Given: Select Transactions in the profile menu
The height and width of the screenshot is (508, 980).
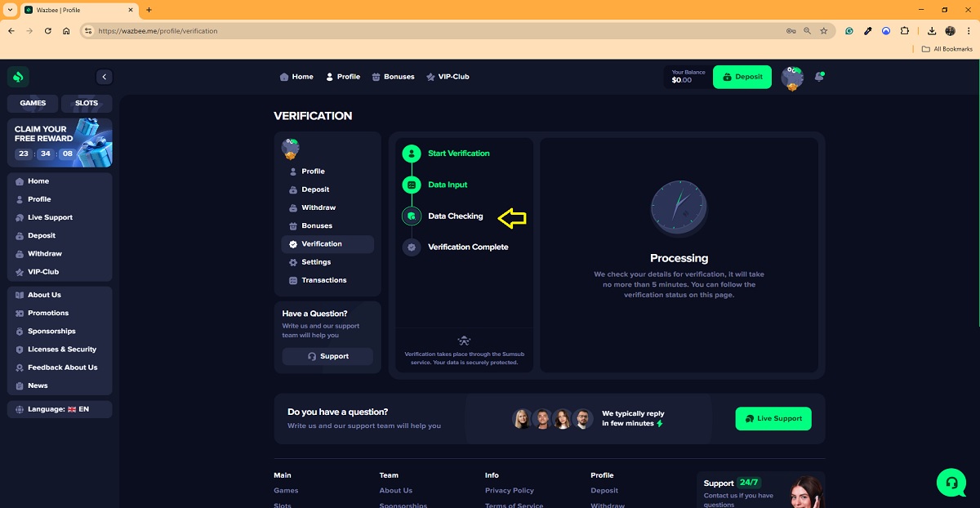Looking at the screenshot, I should pos(323,280).
